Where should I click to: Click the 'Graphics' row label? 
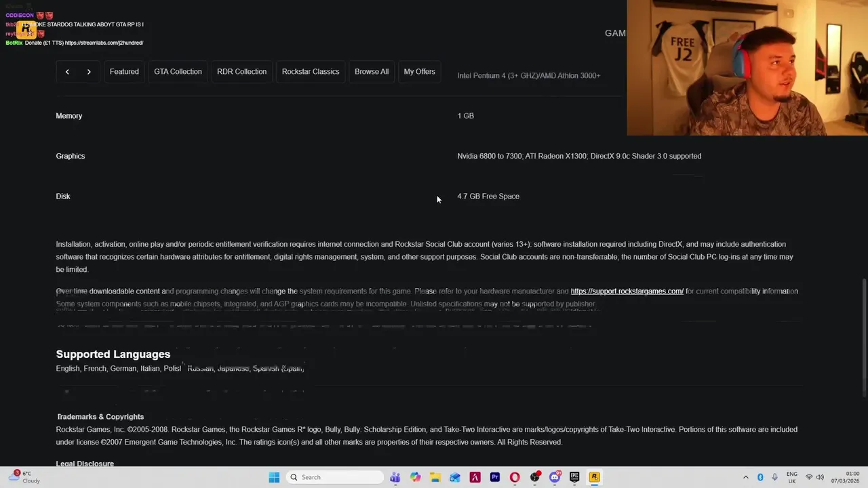coord(71,156)
